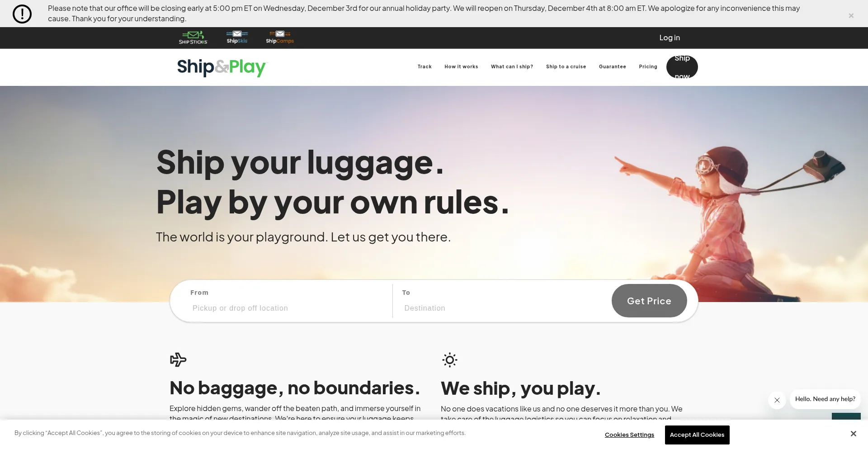Image resolution: width=868 pixels, height=449 pixels.
Task: Select What can I ship? link
Action: [x=512, y=66]
